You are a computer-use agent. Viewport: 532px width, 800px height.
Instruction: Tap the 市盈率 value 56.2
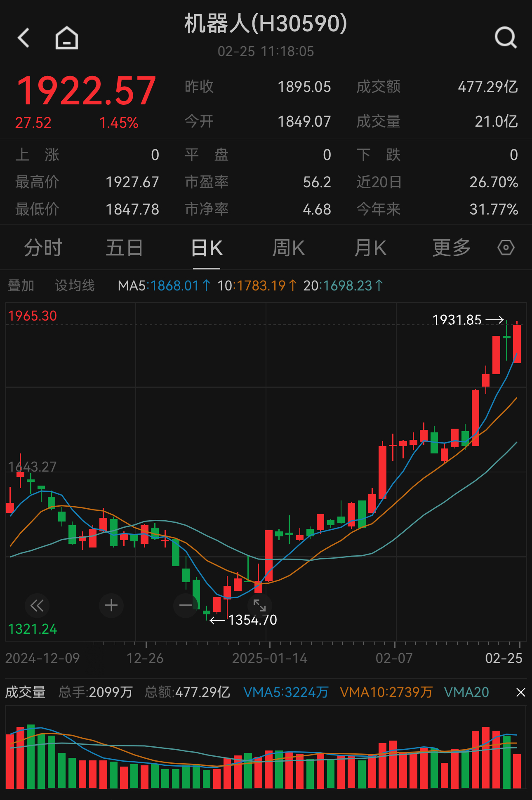317,182
